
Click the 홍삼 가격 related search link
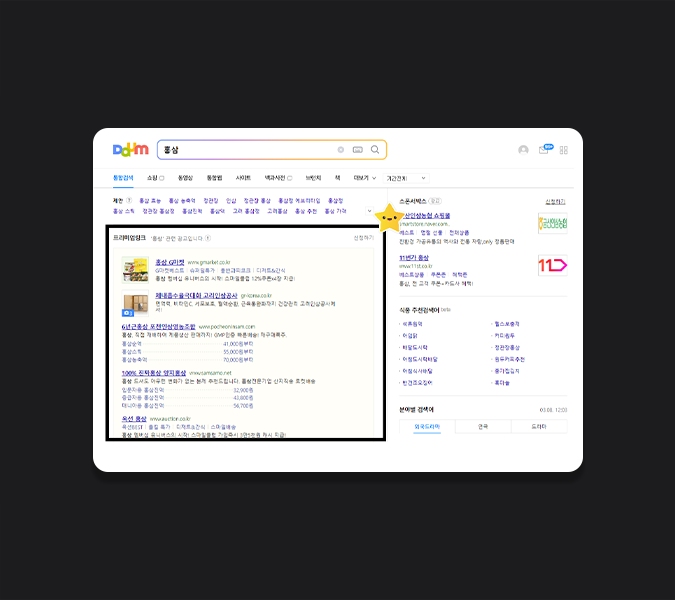coord(335,211)
